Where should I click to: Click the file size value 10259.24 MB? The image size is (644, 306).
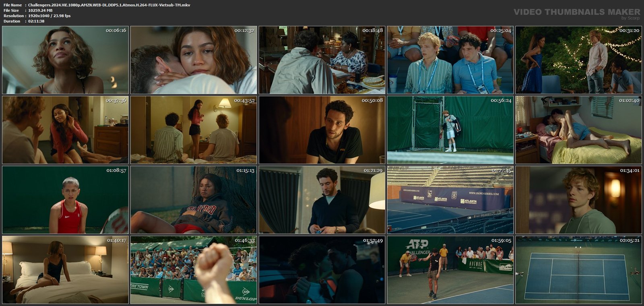[40, 10]
